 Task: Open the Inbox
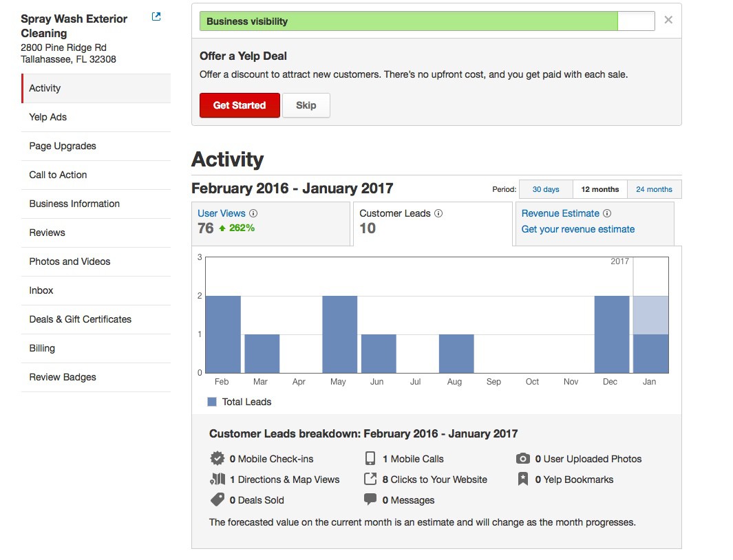96,291
